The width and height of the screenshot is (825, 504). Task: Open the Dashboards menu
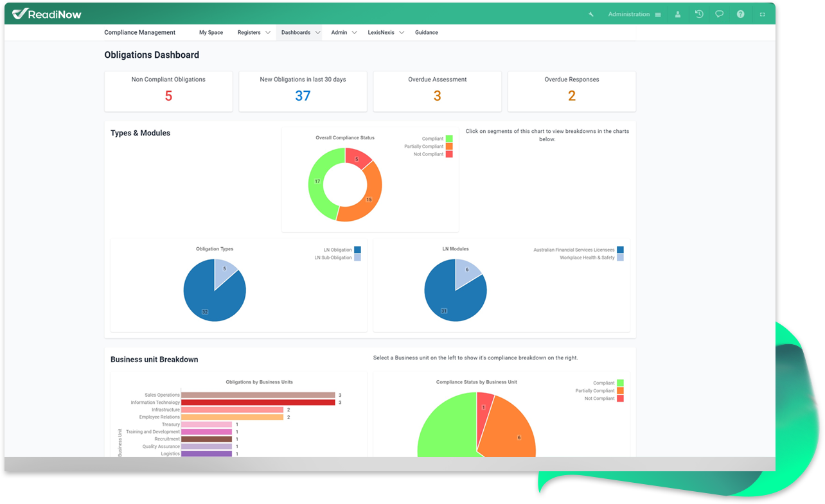click(x=296, y=32)
